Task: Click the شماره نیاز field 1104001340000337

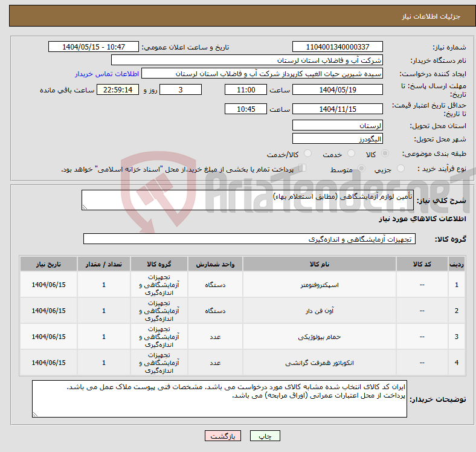Action: click(337, 47)
